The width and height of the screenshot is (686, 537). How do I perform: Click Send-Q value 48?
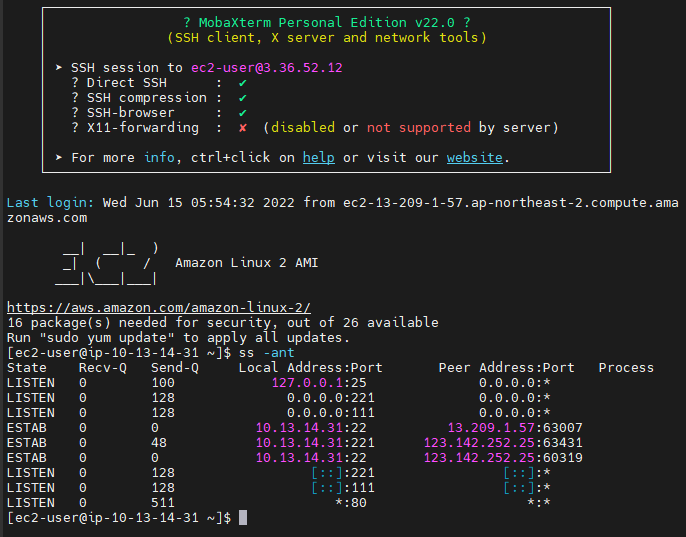[159, 443]
